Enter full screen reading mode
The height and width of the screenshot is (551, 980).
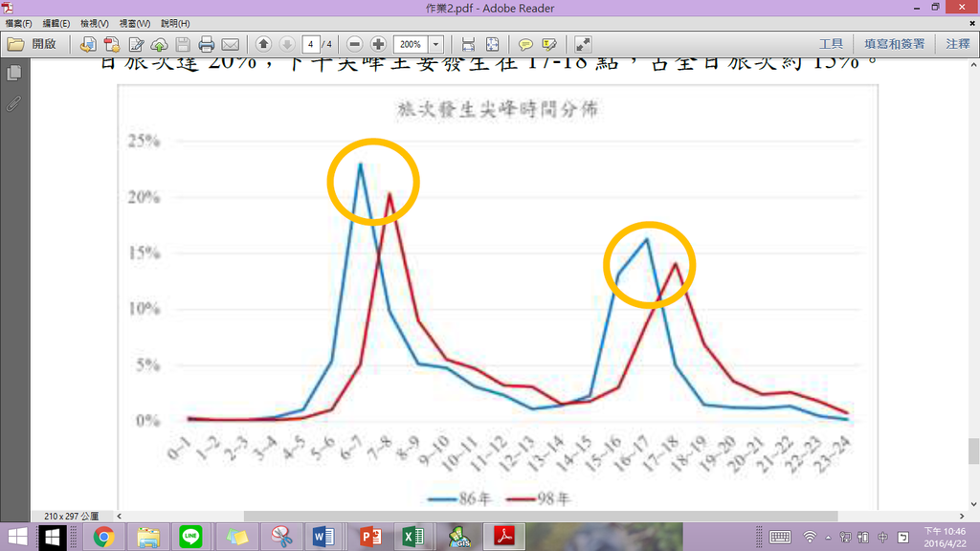582,43
